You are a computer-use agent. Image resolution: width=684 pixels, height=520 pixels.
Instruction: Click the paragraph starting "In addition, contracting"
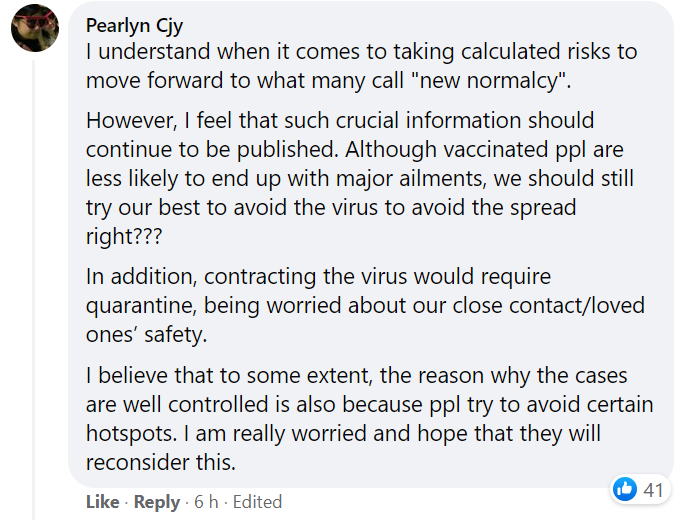click(366, 305)
